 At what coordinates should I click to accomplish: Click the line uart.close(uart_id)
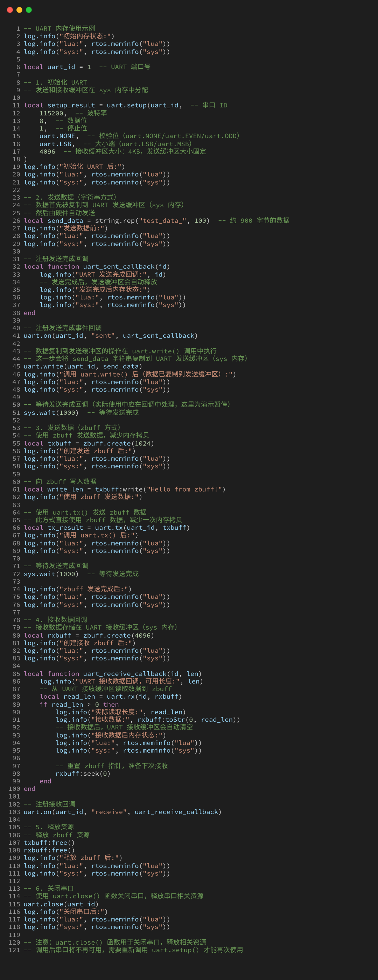click(61, 904)
